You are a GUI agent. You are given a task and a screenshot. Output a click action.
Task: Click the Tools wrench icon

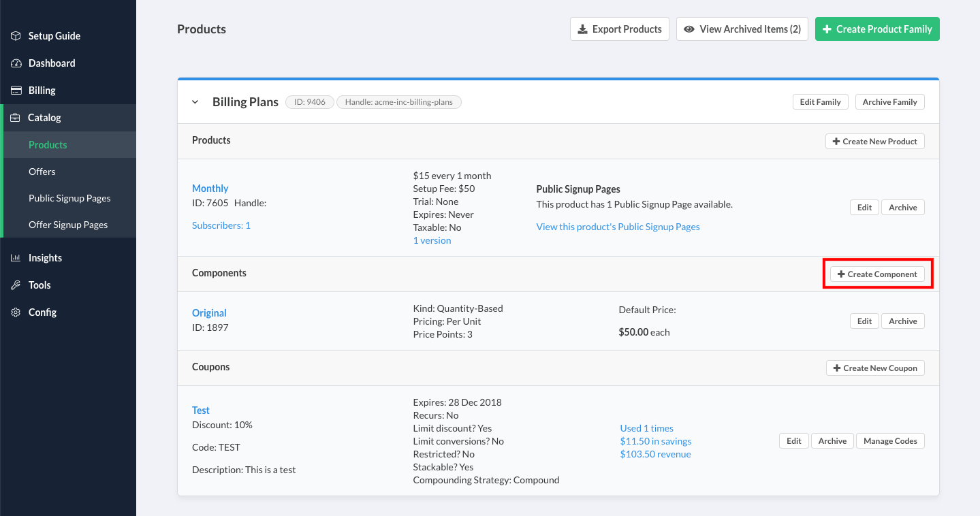click(x=16, y=285)
